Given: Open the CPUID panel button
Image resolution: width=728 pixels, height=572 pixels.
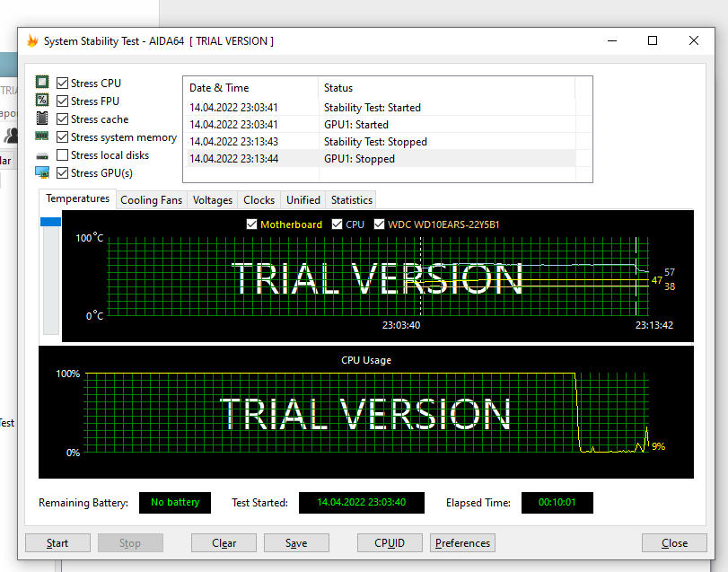Looking at the screenshot, I should tap(390, 542).
